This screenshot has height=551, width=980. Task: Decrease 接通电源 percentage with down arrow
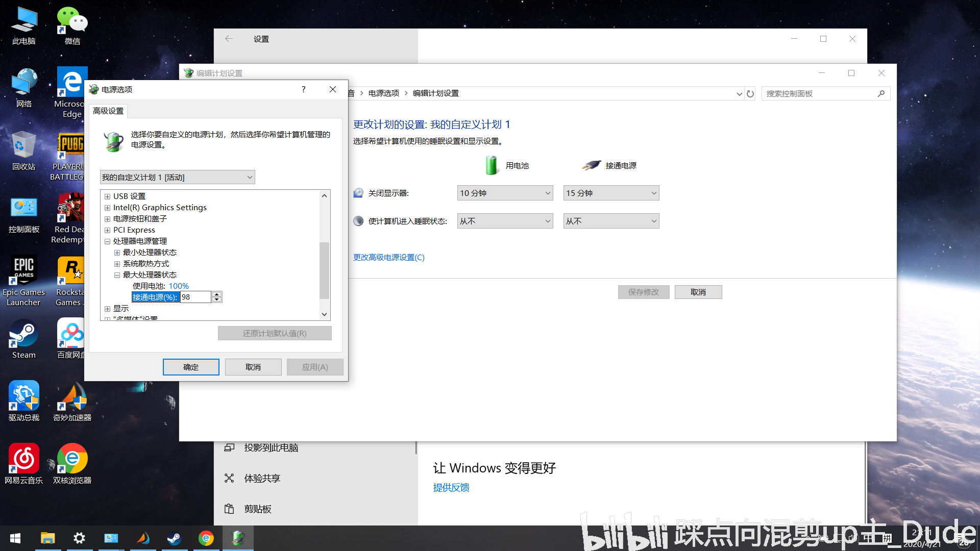point(217,300)
